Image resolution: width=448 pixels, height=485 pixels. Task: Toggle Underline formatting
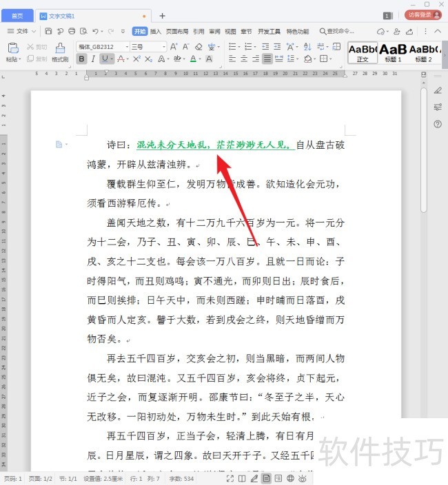[x=105, y=59]
